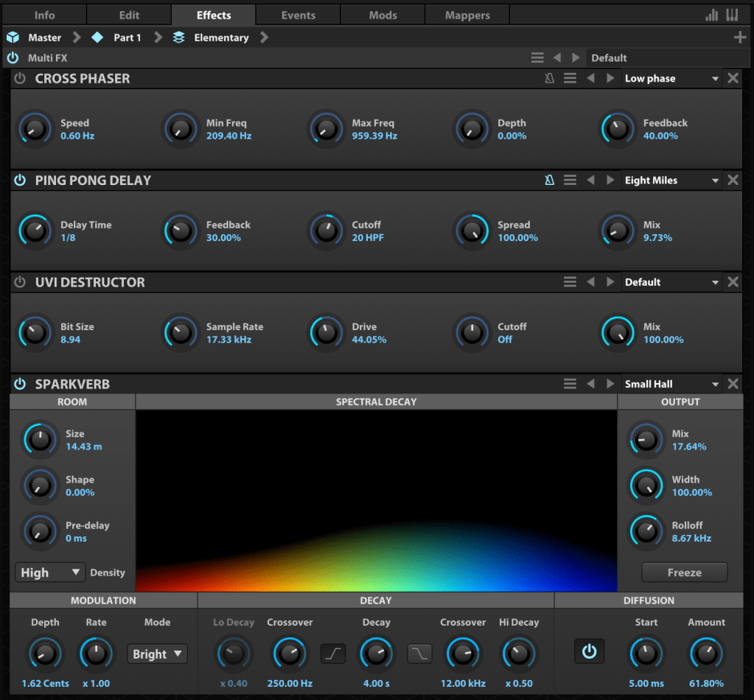The image size is (754, 700).
Task: Open the Density dropdown set to High
Action: pyautogui.click(x=49, y=573)
